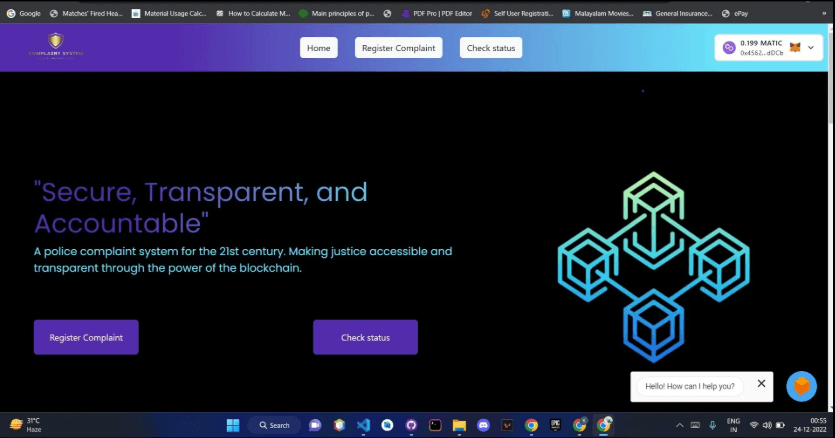Click the MetaMask fox icon

tap(795, 47)
